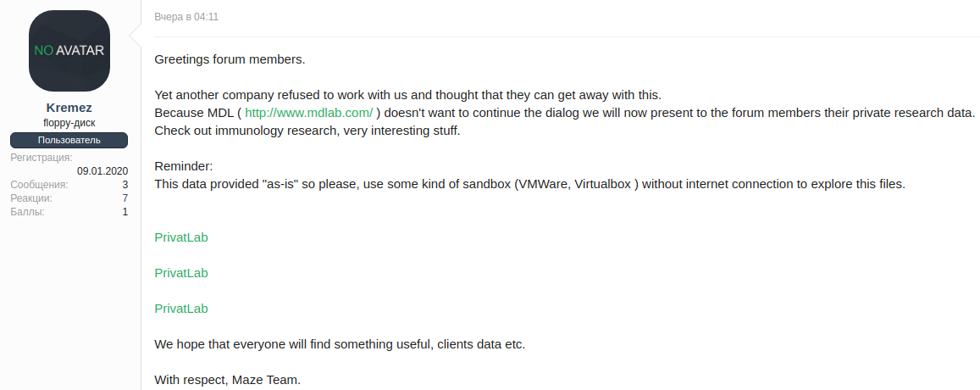Image resolution: width=980 pixels, height=390 pixels.
Task: Click the Сообщения label in user stats
Action: tap(39, 185)
